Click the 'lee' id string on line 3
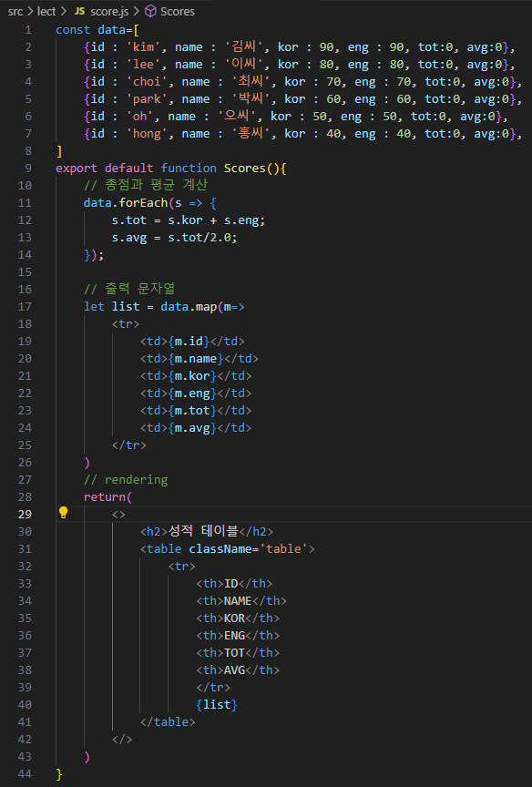 [144, 65]
